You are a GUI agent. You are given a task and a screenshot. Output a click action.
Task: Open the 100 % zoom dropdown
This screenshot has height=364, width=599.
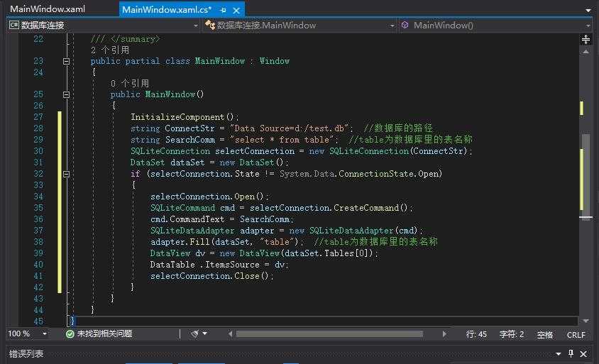click(44, 333)
